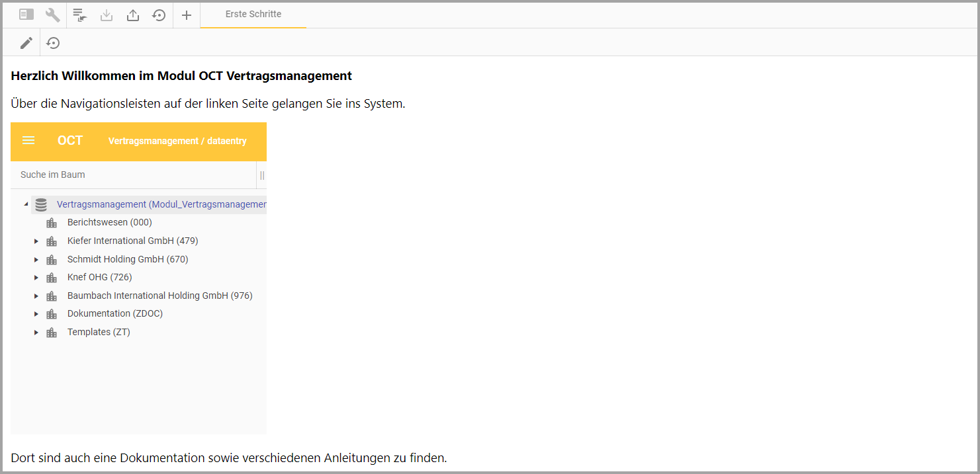Screen dimensions: 980x474
Task: Click the Suche im Baum search field
Action: tap(132, 175)
